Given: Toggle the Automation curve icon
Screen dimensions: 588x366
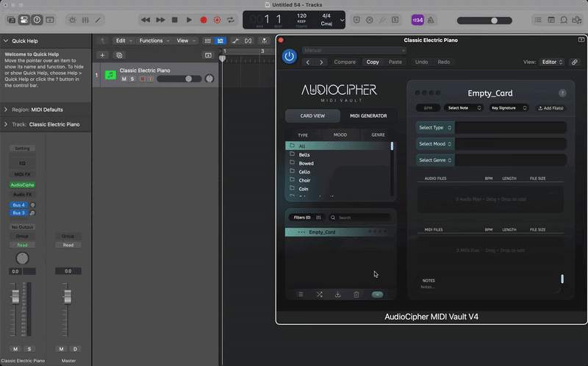Looking at the screenshot, I should click(235, 40).
